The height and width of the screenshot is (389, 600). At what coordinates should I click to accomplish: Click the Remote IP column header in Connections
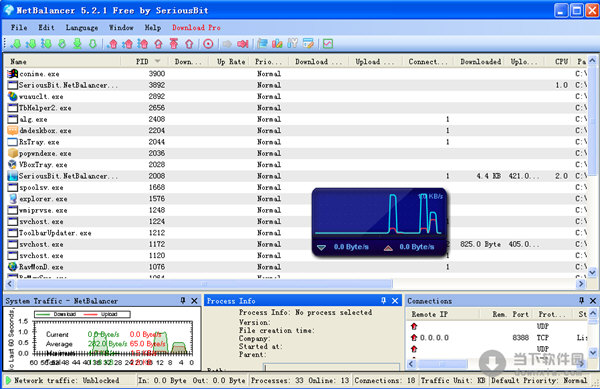(x=443, y=314)
